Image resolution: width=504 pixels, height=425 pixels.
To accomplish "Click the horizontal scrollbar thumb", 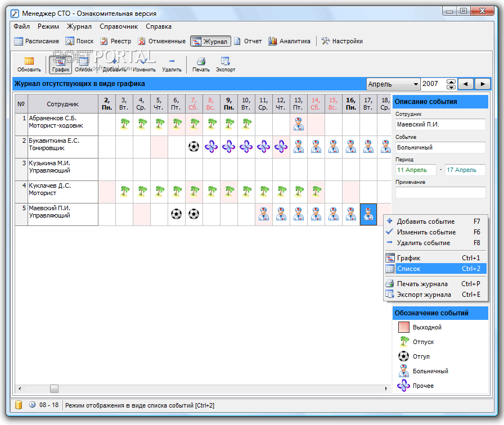I will pyautogui.click(x=54, y=388).
